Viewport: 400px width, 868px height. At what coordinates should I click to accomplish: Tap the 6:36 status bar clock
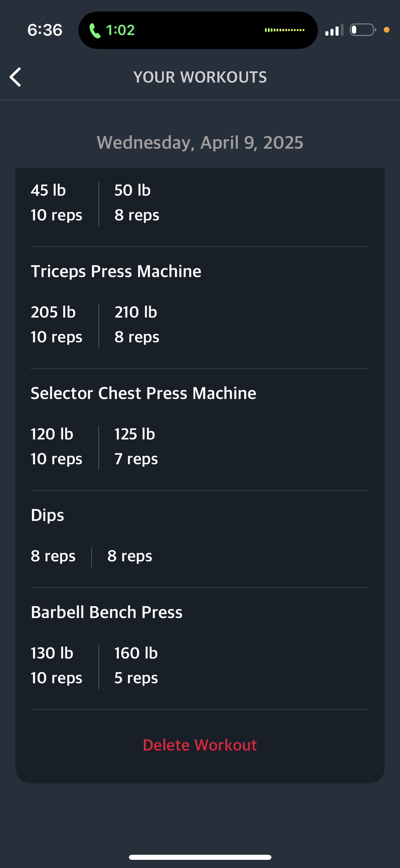tap(45, 30)
